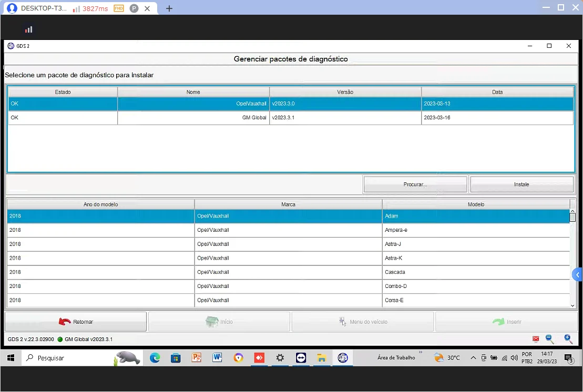Click the Versão column header
The height and width of the screenshot is (392, 583).
[x=345, y=92]
